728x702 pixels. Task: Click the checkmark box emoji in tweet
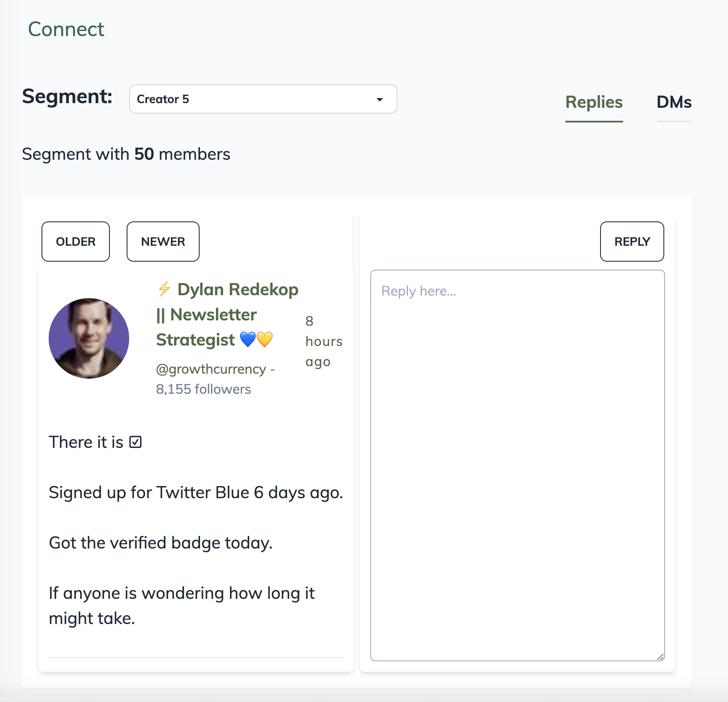135,442
